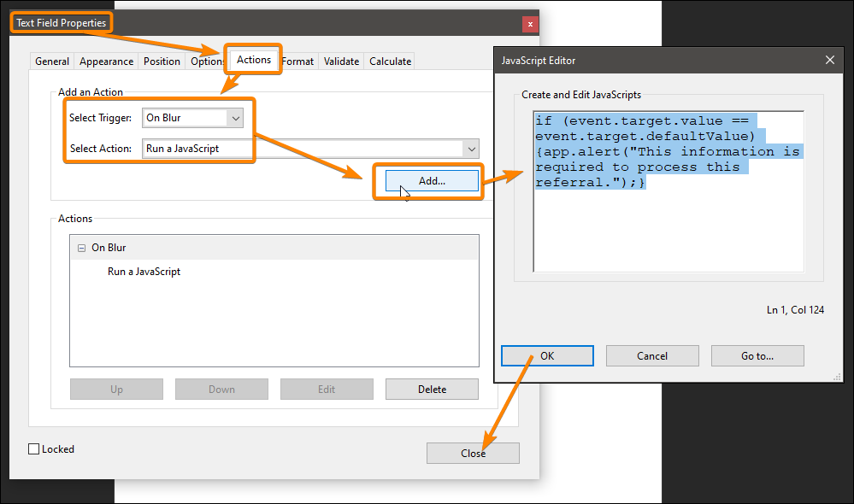
Task: Switch to the Options tab
Action: [x=206, y=61]
